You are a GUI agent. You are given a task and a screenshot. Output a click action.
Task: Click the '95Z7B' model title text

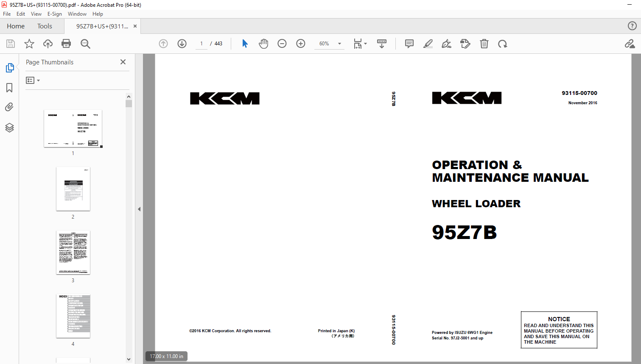coord(465,232)
